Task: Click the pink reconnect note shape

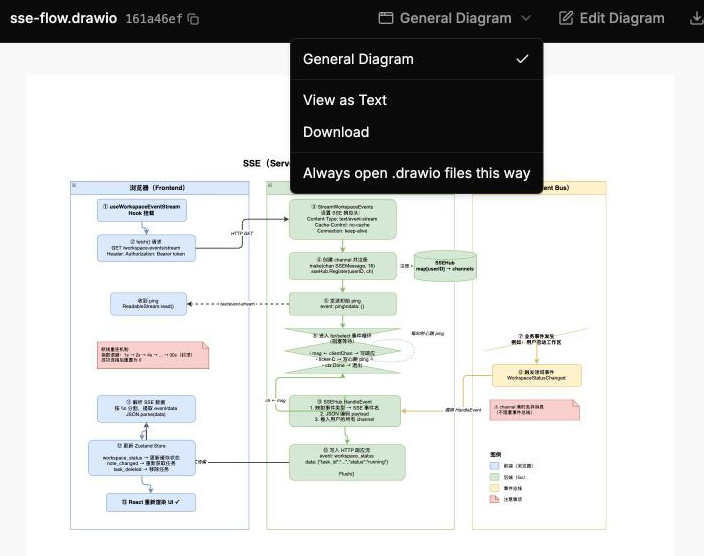Action: (153, 355)
